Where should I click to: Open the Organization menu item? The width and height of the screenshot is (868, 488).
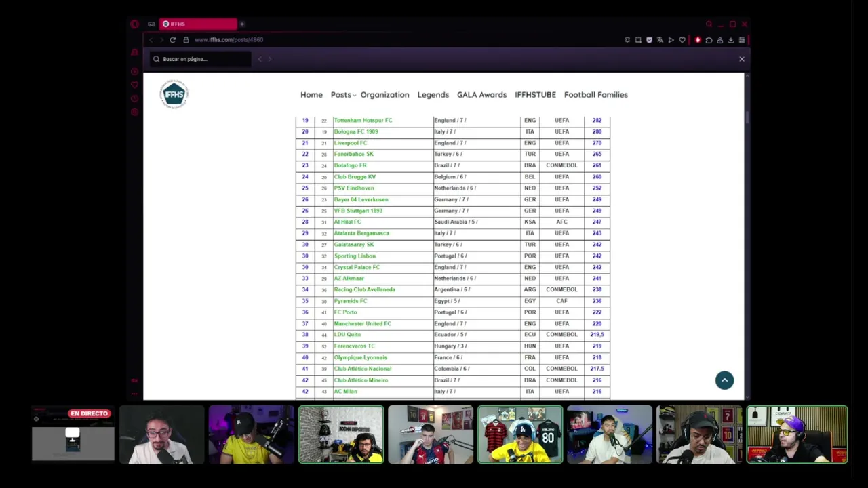pyautogui.click(x=384, y=95)
